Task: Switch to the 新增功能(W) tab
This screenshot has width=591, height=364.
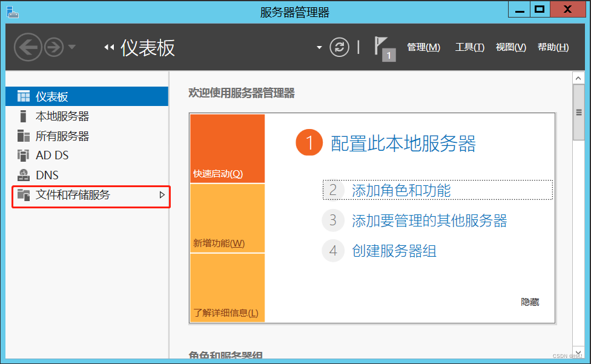Action: (x=226, y=243)
